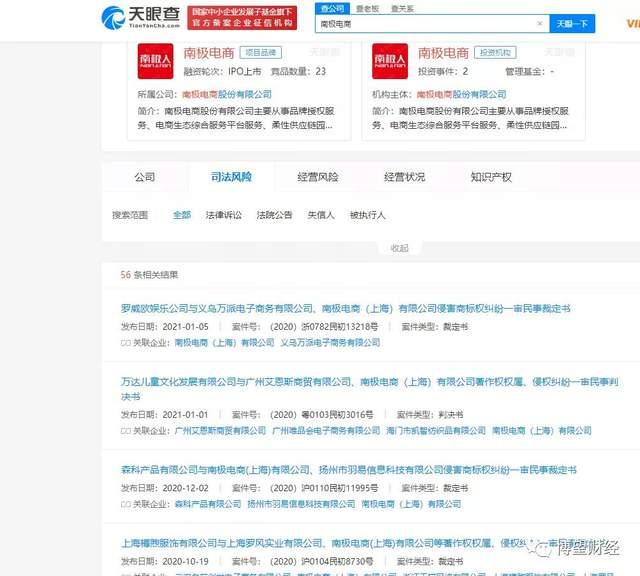Image resolution: width=640 pixels, height=576 pixels.
Task: Open 扬州市羽易信息科技有限公司 related company
Action: point(301,504)
